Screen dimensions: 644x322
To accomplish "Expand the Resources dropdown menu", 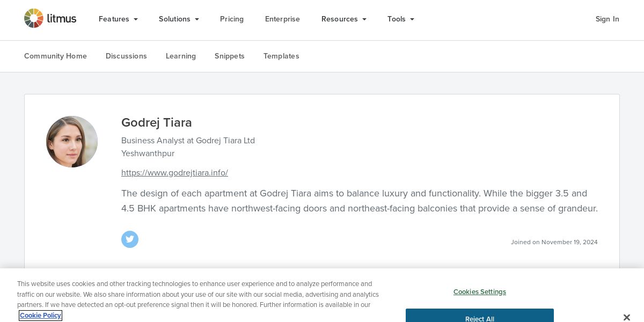I will pos(344,19).
